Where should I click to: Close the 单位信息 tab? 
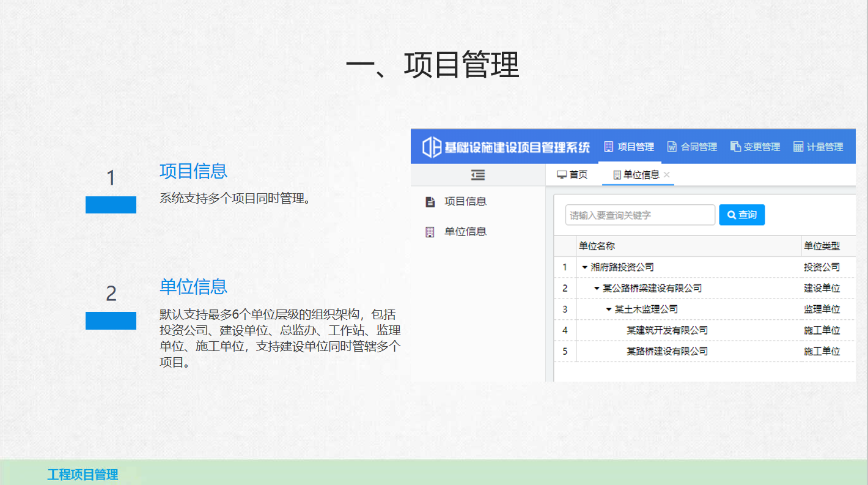[667, 175]
